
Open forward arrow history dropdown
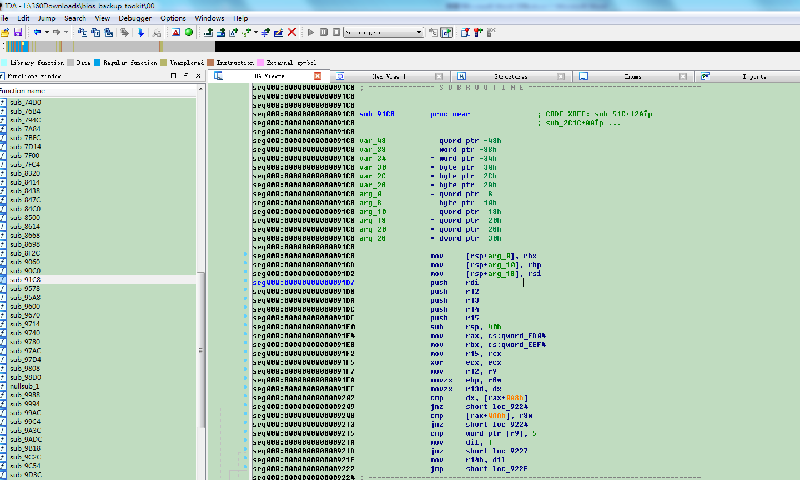[65, 32]
